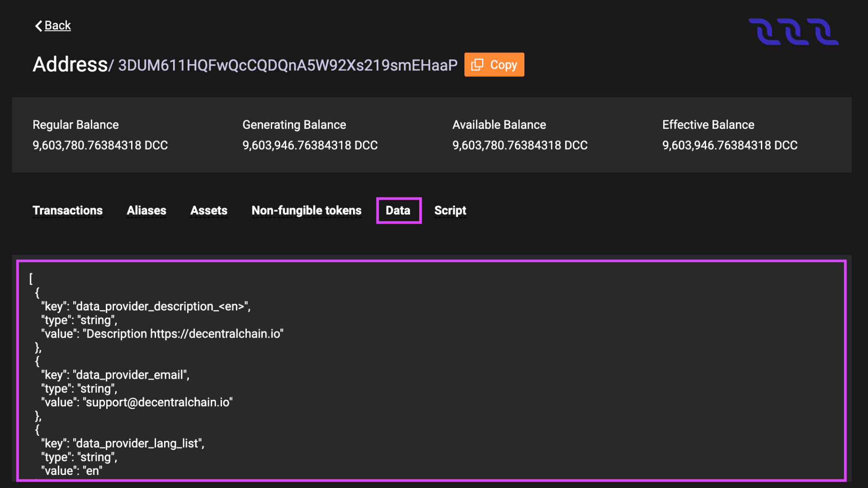Screen dimensions: 868x488
Task: Click the Generating Balance label
Action: tap(294, 125)
